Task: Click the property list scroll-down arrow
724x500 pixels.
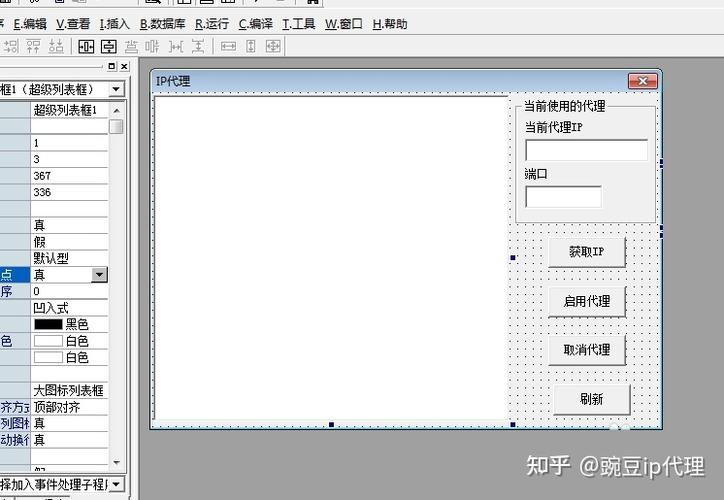Action: [116, 462]
